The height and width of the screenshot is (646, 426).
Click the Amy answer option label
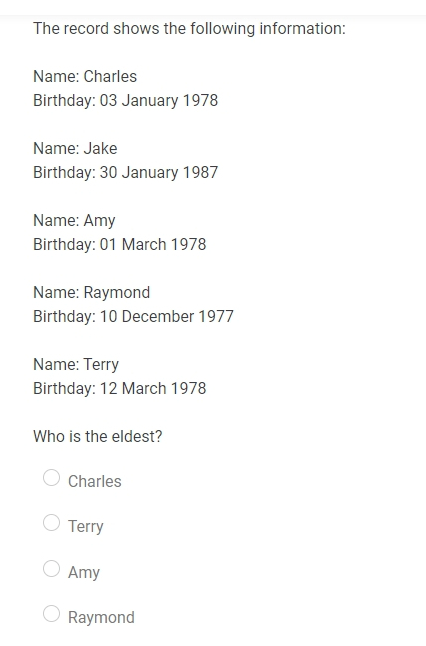click(x=84, y=572)
